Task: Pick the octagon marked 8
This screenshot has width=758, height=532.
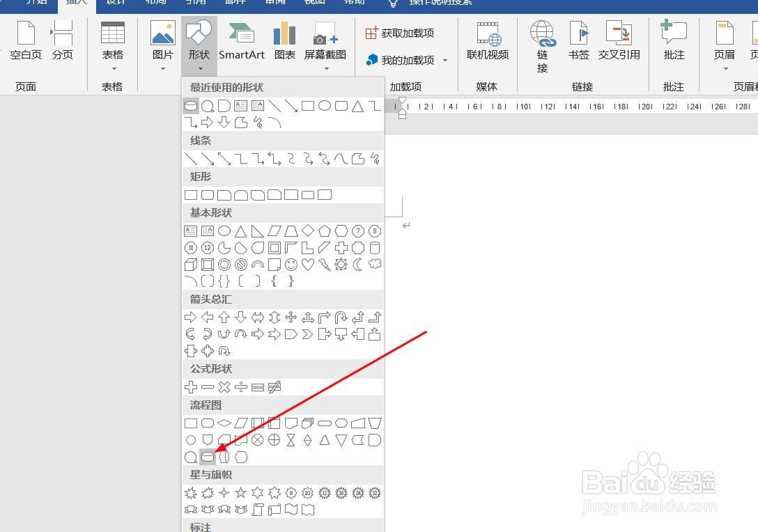Action: [x=375, y=231]
